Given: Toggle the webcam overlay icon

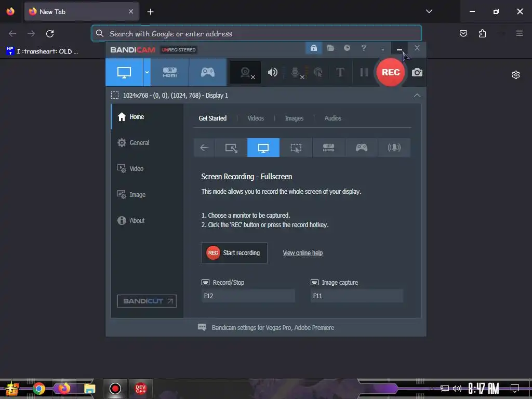Looking at the screenshot, I should pos(245,72).
